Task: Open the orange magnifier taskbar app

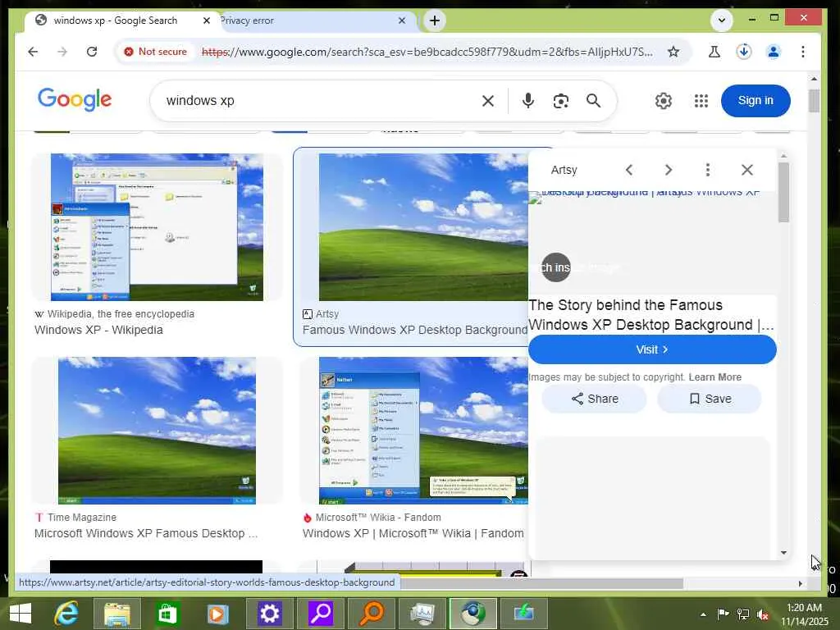Action: 371,614
